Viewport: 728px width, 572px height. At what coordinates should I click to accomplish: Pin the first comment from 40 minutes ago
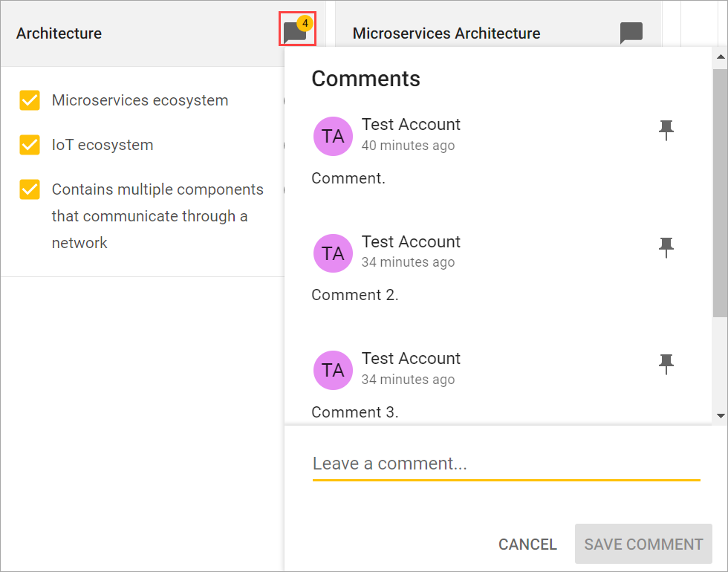(x=666, y=130)
